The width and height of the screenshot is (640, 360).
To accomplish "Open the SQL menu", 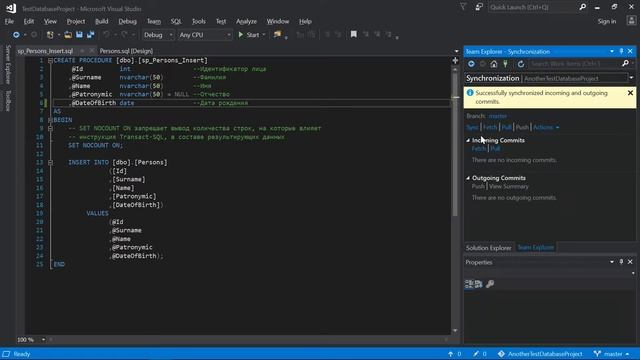I will (x=176, y=21).
